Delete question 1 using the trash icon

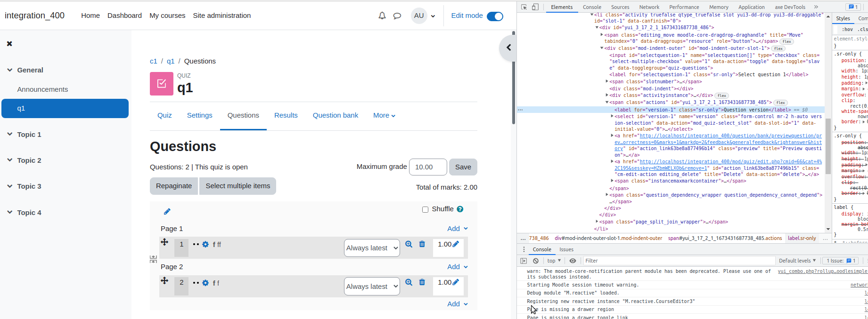422,244
